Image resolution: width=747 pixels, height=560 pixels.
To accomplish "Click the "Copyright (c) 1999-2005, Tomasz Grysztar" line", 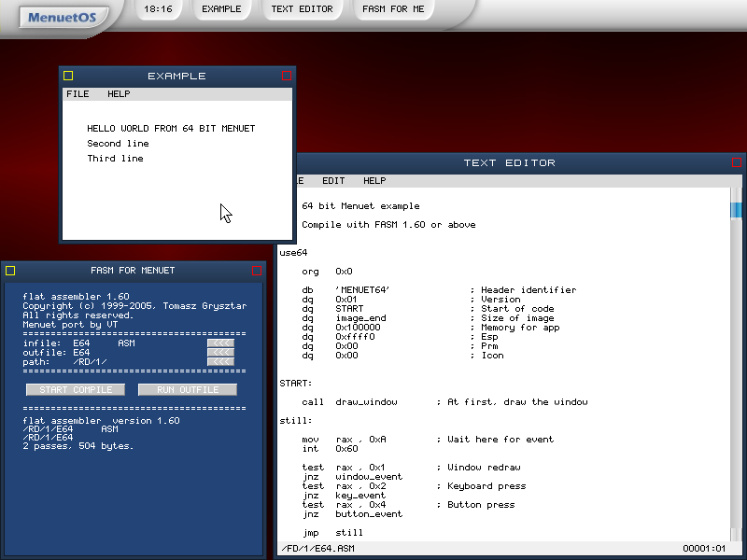I will (134, 306).
